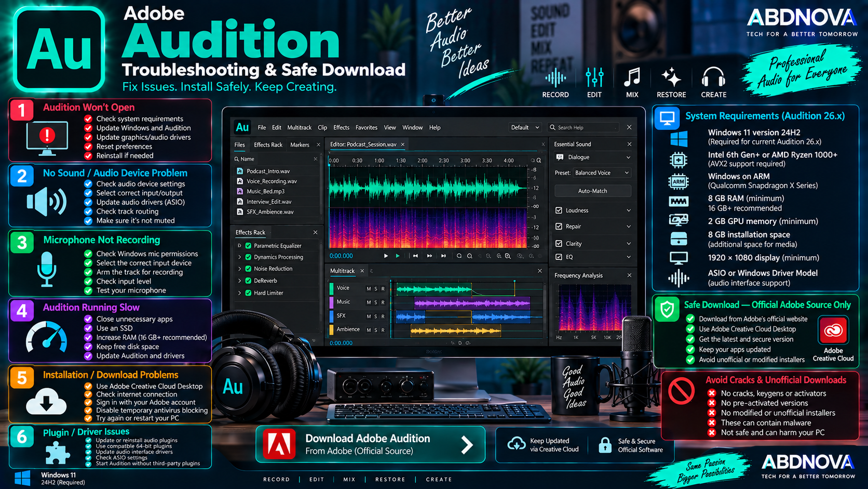The height and width of the screenshot is (489, 868).
Task: Click the green shield icon next to Safe Download
Action: coord(667,309)
